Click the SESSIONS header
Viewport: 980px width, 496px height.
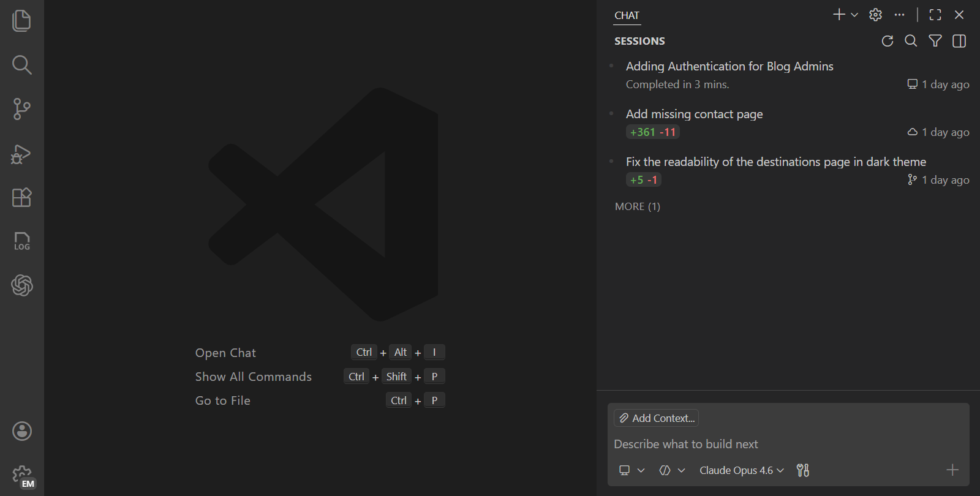639,41
